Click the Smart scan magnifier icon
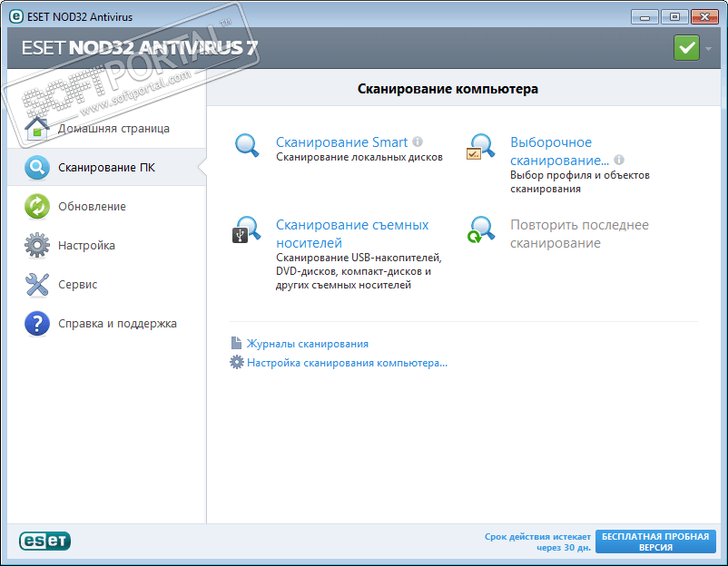This screenshot has height=566, width=728. point(247,145)
